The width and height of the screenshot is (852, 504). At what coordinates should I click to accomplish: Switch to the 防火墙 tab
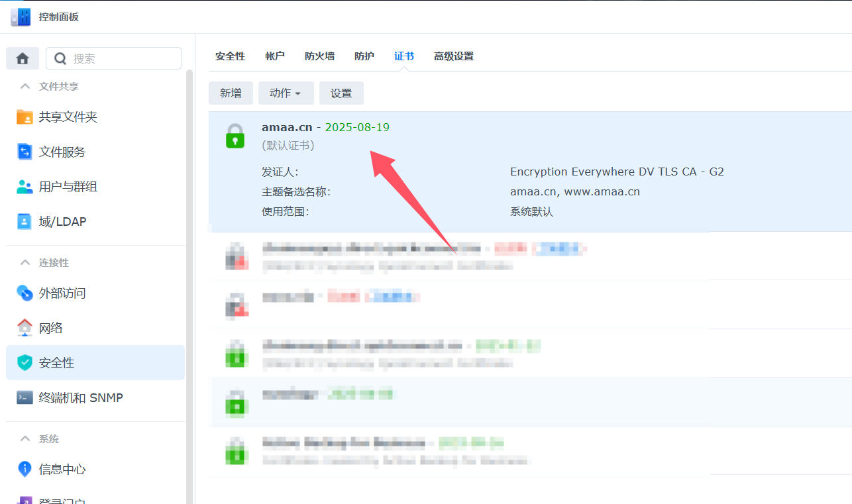click(x=319, y=56)
